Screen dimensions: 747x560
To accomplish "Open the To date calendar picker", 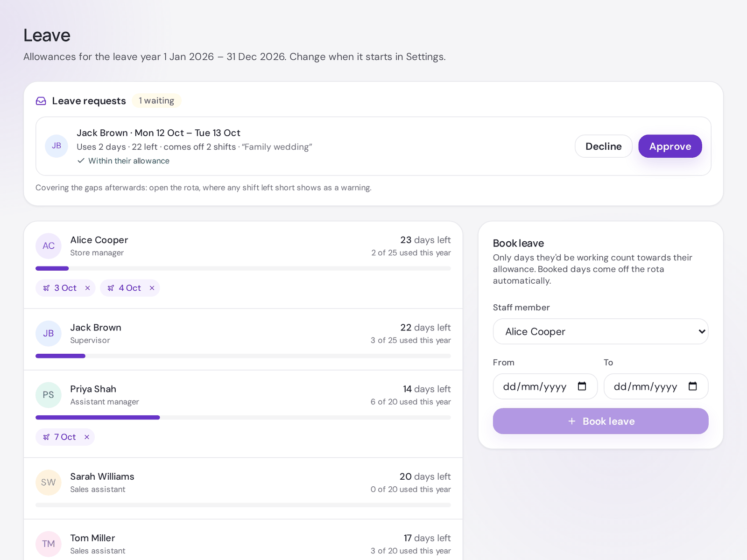I will click(x=693, y=386).
